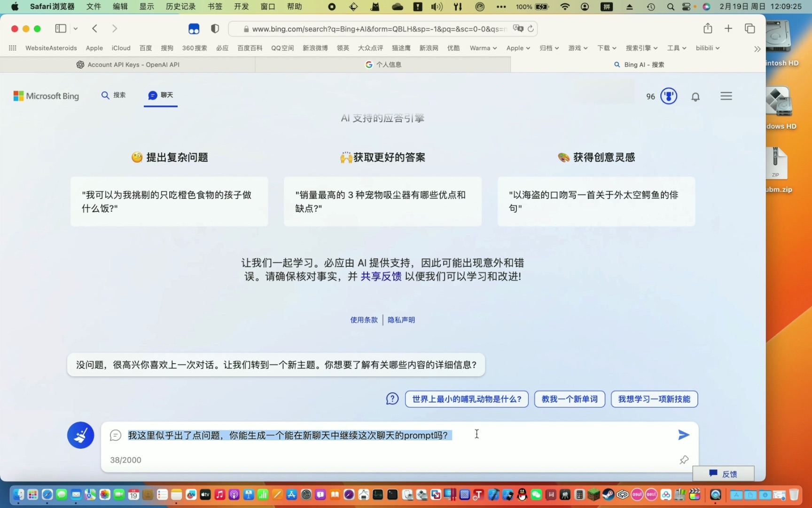Open the 隐私声明 link

click(x=401, y=320)
